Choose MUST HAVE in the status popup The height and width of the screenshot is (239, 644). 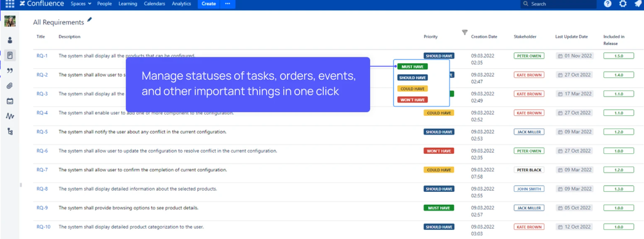[x=413, y=66]
